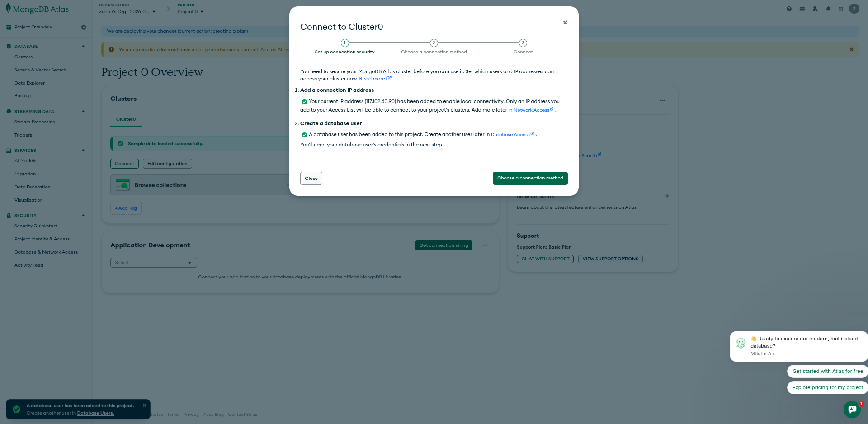868x424 pixels.
Task: Open the Network Access link
Action: pyautogui.click(x=531, y=110)
